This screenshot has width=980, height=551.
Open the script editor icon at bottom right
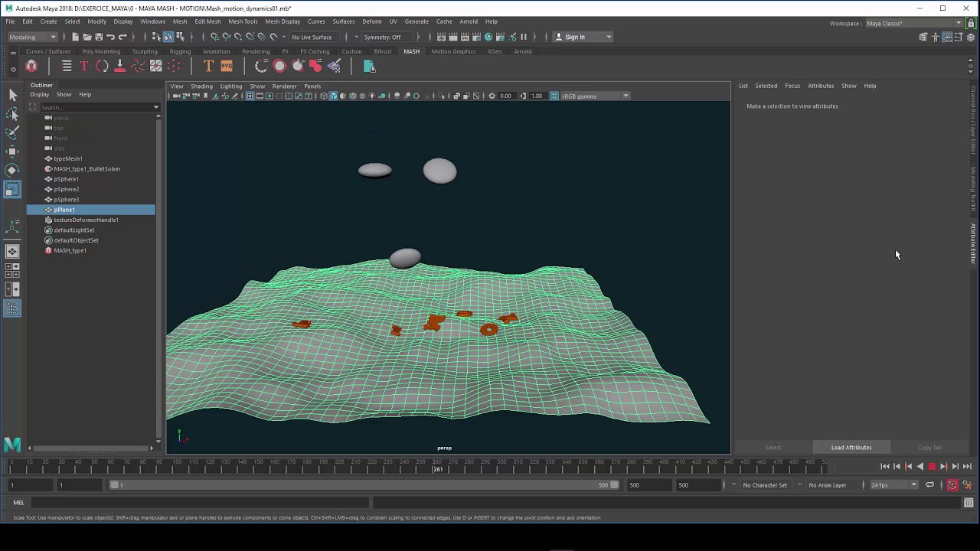[x=969, y=503]
